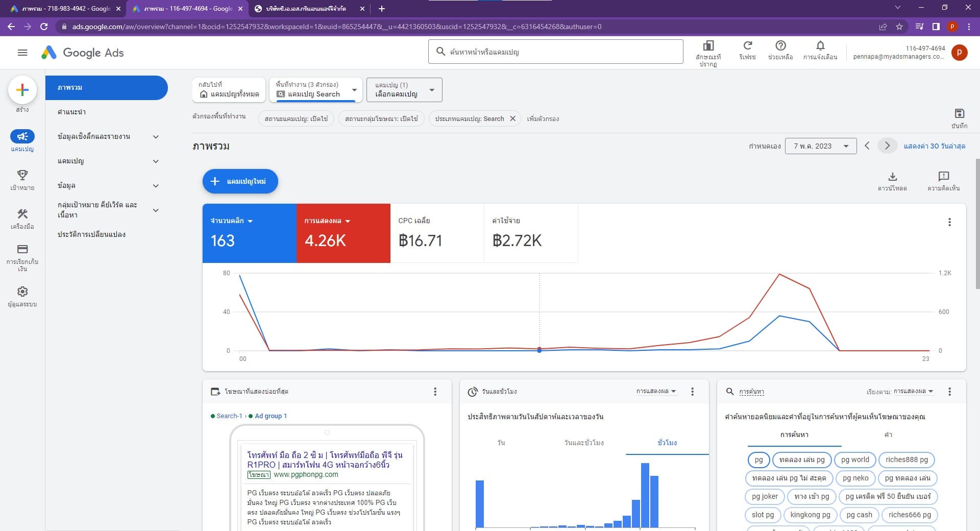This screenshot has width=980, height=531.
Task: Open the Billing card icon
Action: (22, 249)
